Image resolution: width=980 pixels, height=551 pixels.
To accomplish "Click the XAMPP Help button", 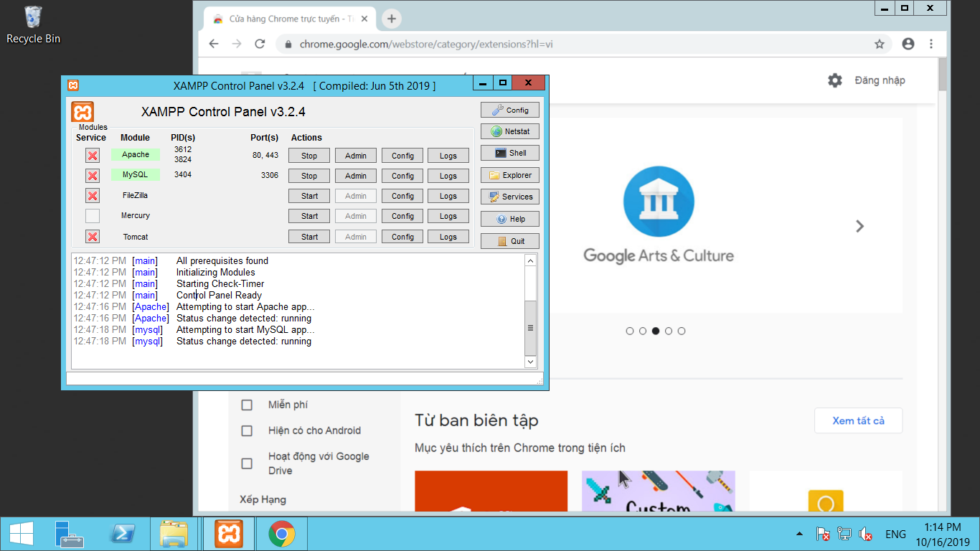I will tap(509, 220).
